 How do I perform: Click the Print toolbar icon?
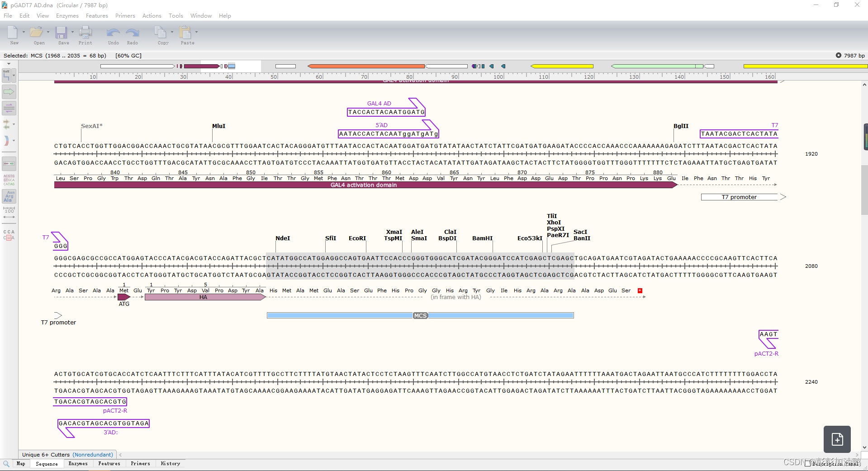tap(85, 32)
